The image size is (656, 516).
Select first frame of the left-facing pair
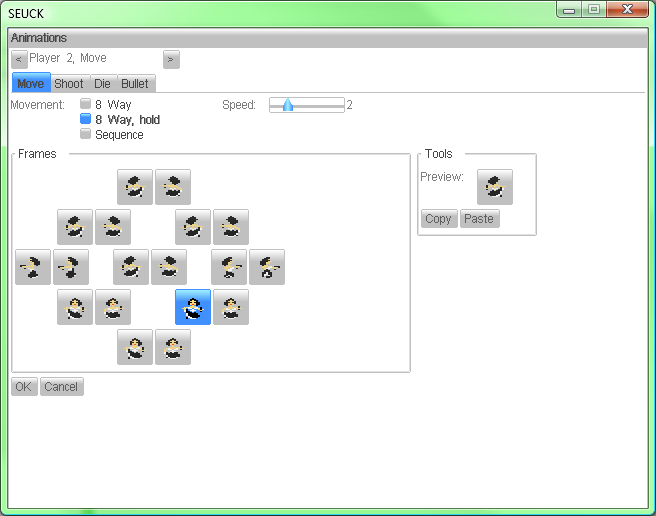[33, 267]
